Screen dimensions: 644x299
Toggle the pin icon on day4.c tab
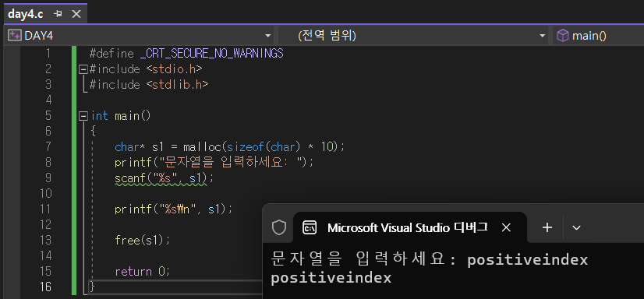pyautogui.click(x=58, y=14)
